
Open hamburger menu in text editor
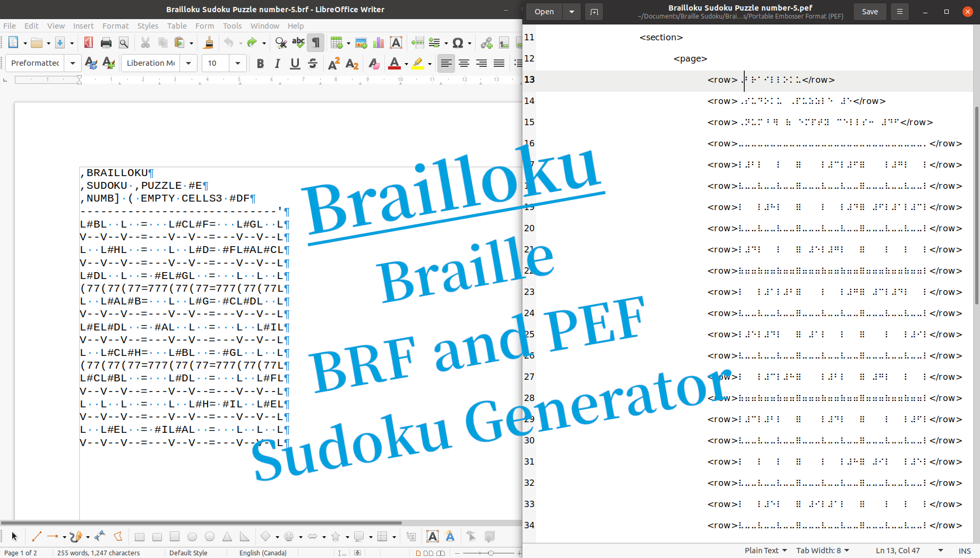pos(899,12)
